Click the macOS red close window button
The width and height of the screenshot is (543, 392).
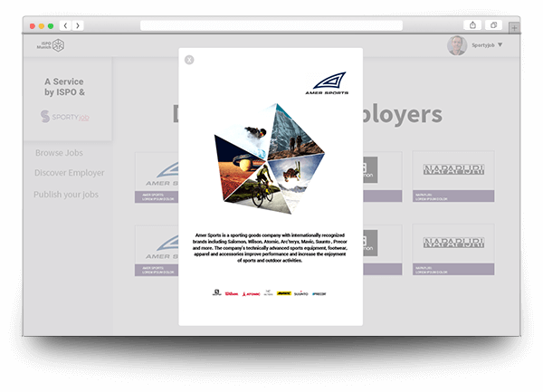[x=33, y=26]
